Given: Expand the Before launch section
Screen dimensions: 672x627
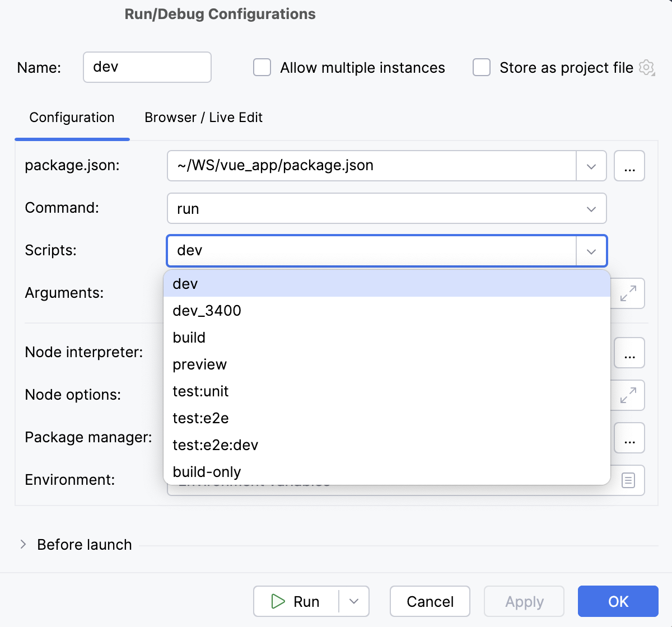Looking at the screenshot, I should pyautogui.click(x=24, y=544).
